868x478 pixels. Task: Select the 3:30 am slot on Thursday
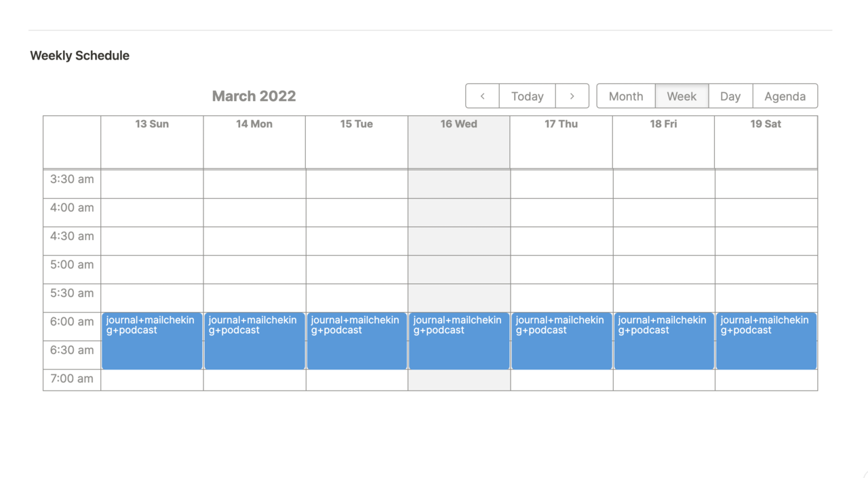[x=561, y=184]
